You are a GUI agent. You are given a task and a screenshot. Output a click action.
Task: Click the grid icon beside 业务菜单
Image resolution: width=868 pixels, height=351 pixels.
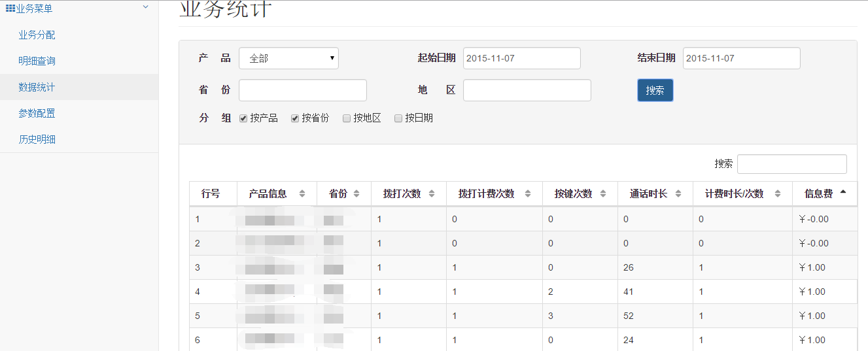click(10, 8)
